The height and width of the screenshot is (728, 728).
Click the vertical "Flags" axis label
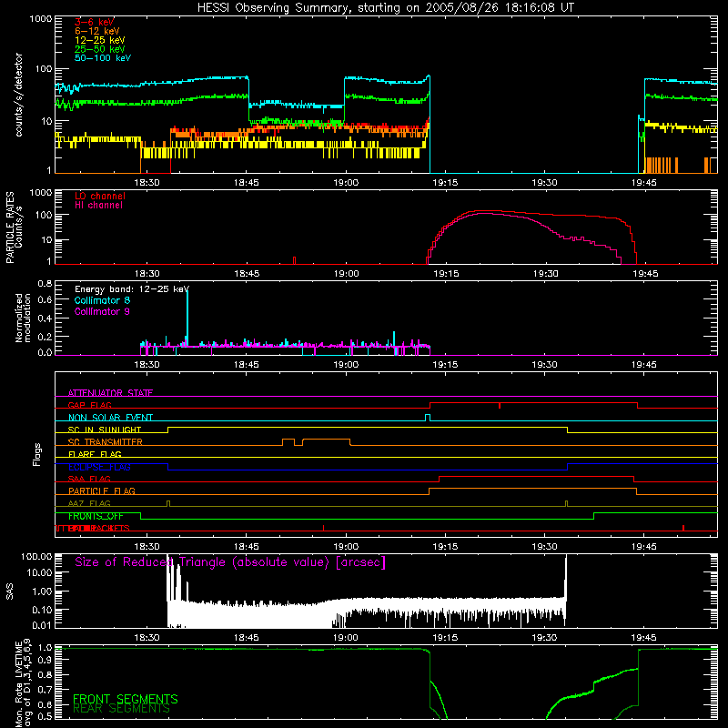tap(36, 454)
